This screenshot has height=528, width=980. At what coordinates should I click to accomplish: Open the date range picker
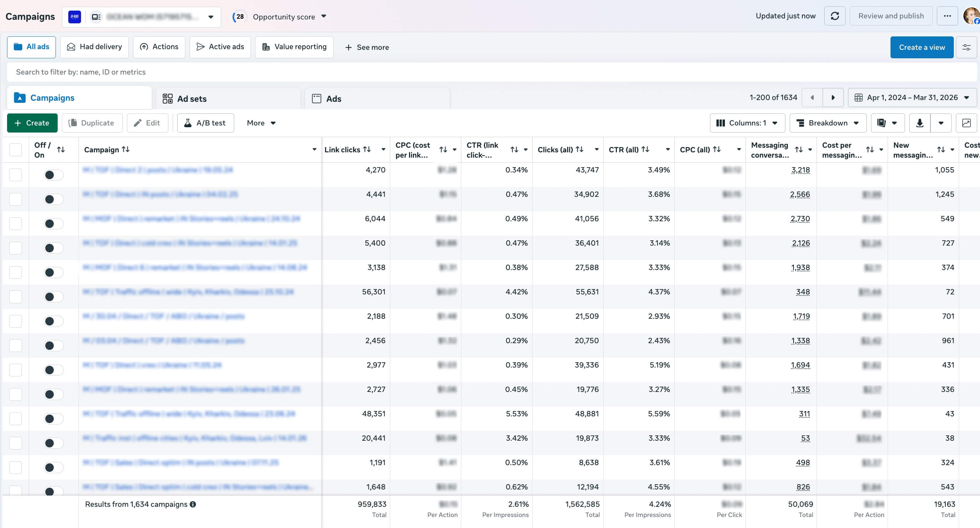pyautogui.click(x=912, y=98)
